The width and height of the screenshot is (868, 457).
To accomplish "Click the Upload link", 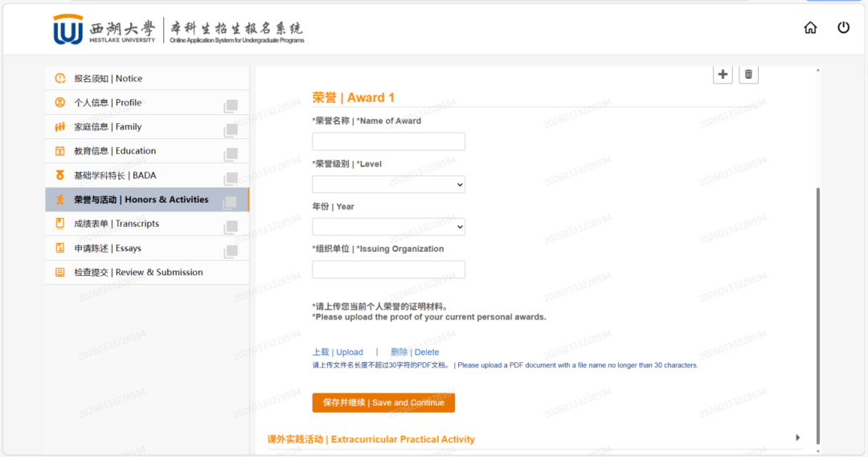I will tap(338, 352).
